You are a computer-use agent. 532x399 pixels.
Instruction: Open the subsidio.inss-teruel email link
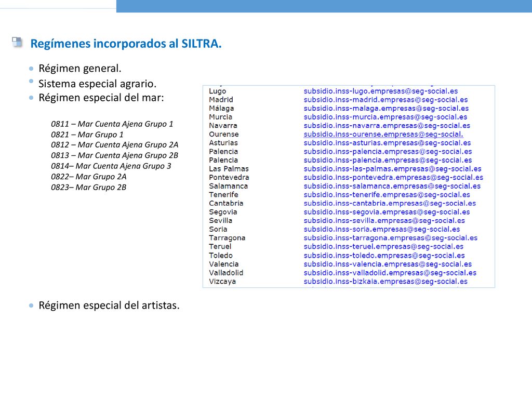383,247
